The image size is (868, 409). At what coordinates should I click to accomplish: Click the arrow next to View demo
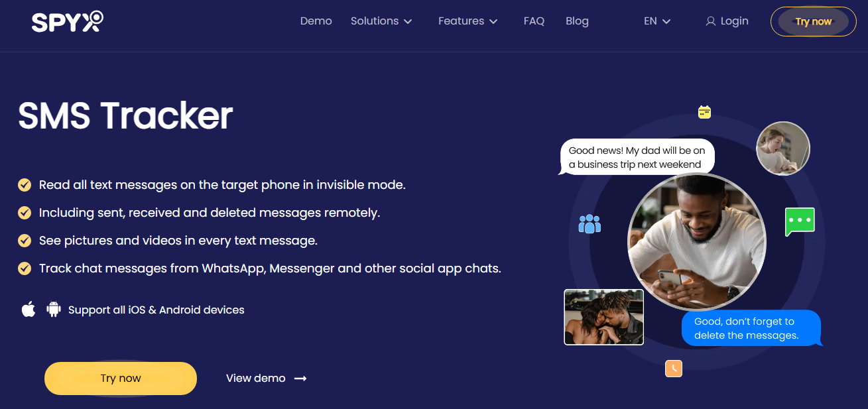tap(300, 379)
